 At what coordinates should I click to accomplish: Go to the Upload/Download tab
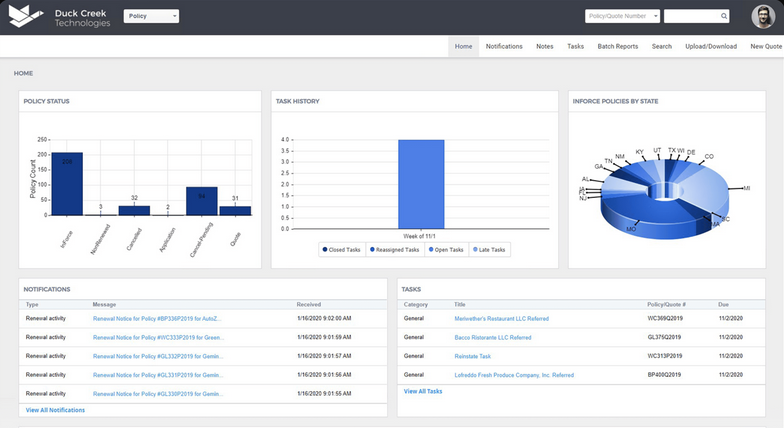coord(710,46)
